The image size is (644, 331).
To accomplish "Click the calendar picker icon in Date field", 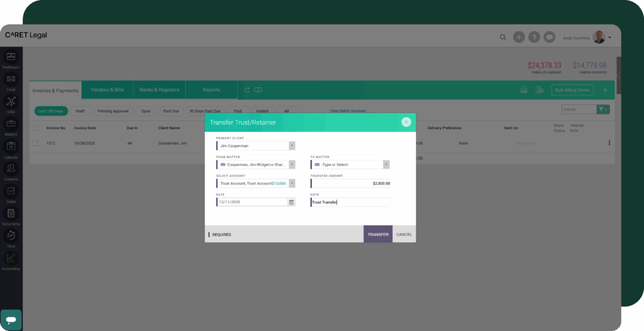I will tap(291, 202).
